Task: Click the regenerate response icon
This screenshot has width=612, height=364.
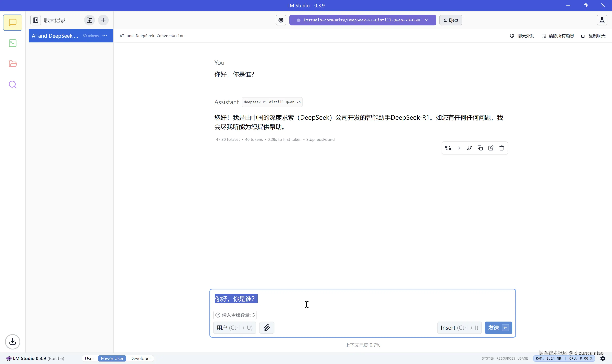Action: pyautogui.click(x=448, y=148)
